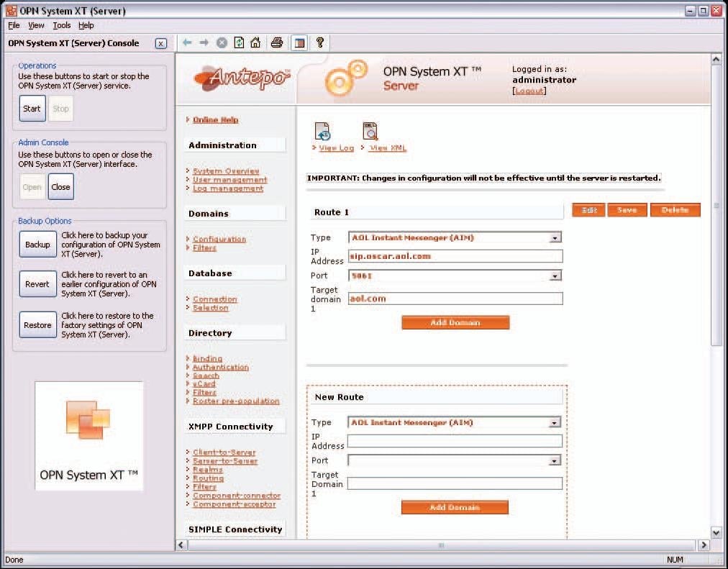Screen dimensions: 728x569
Task: Click the Refresh page toolbar icon
Action: [239, 42]
